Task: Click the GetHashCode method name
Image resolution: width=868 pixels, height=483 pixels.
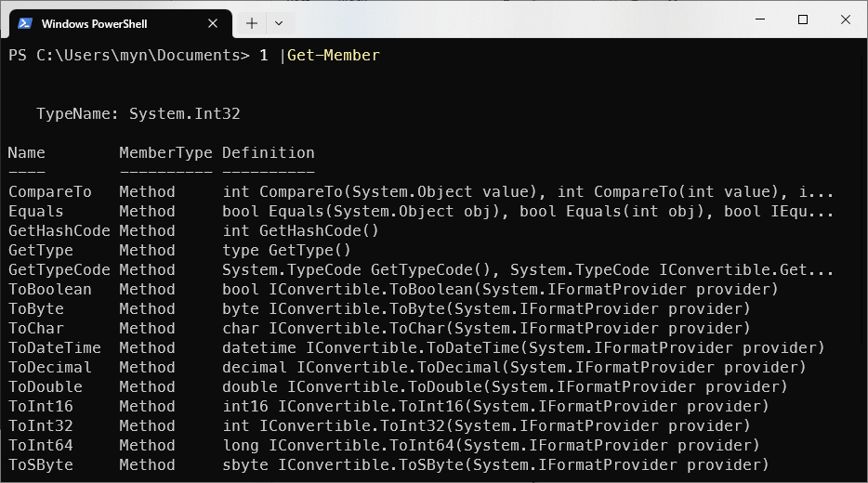Action: click(x=59, y=230)
